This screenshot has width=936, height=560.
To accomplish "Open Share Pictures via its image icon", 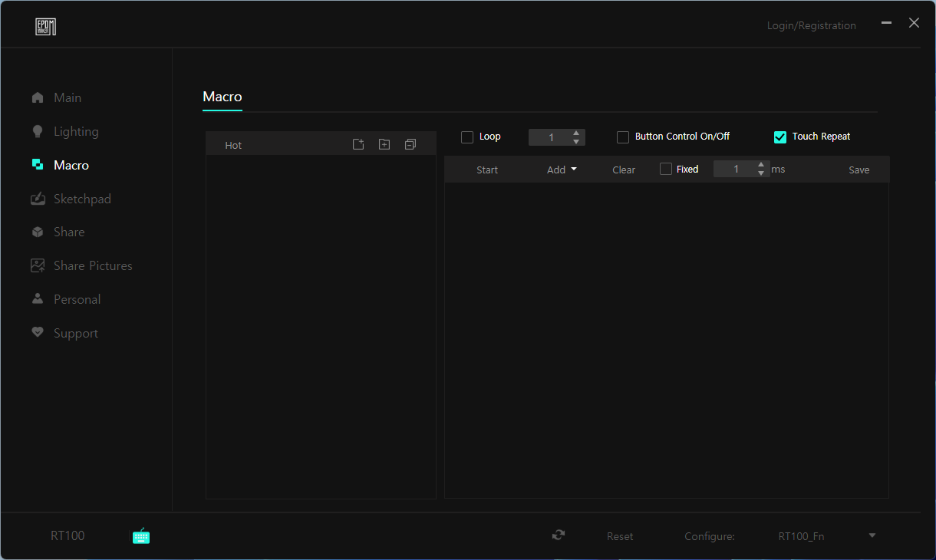I will (38, 265).
